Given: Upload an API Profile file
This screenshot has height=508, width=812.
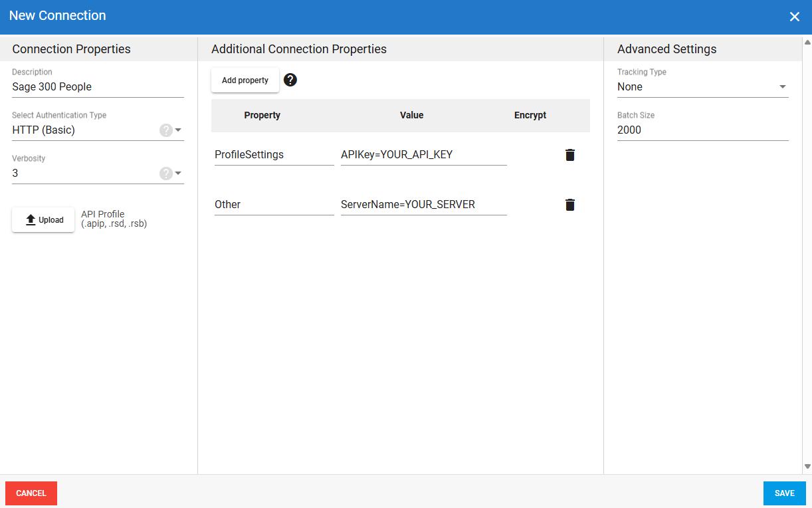Looking at the screenshot, I should coord(43,219).
